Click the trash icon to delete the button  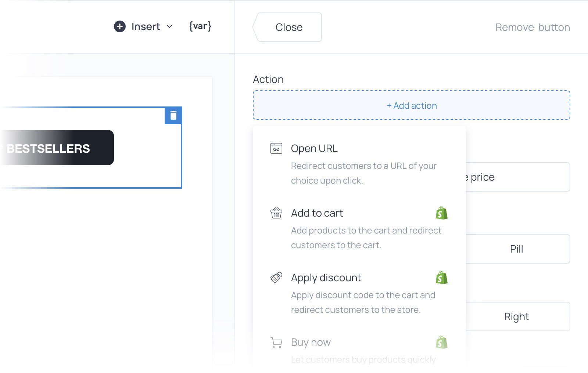[173, 115]
